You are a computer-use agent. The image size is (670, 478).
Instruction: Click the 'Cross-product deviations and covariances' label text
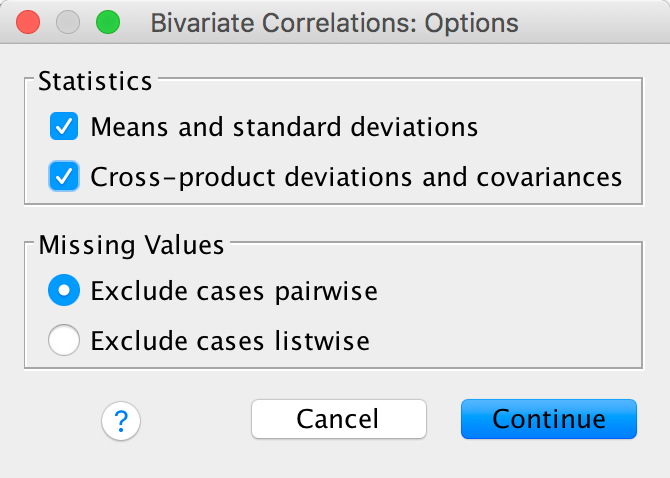356,178
